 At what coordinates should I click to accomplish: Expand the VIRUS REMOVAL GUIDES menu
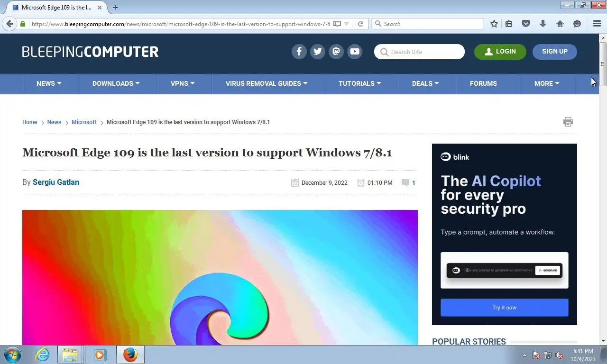[x=267, y=83]
